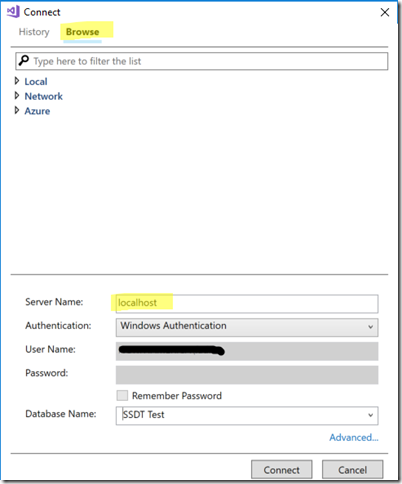Viewport: 402px width, 484px height.
Task: Select the Local tree item label
Action: pos(36,81)
